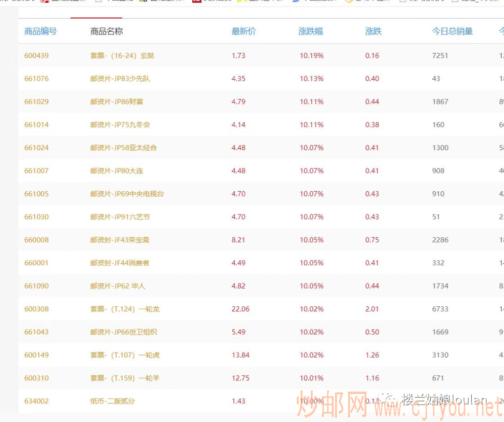Open 套票-(16-24)玄奘 product link
The width and height of the screenshot is (504, 422).
(x=122, y=55)
